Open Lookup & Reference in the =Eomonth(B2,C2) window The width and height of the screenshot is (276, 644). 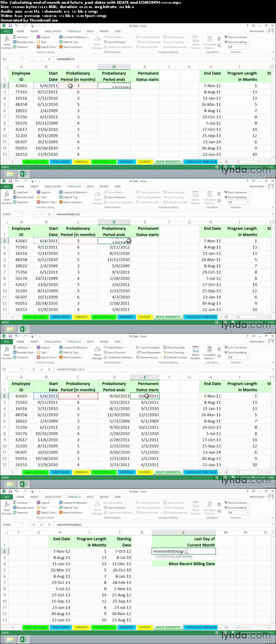tap(74, 192)
